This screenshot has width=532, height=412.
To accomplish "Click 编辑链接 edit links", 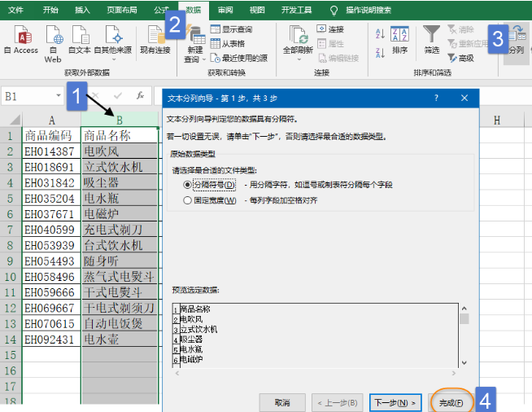I will (338, 58).
